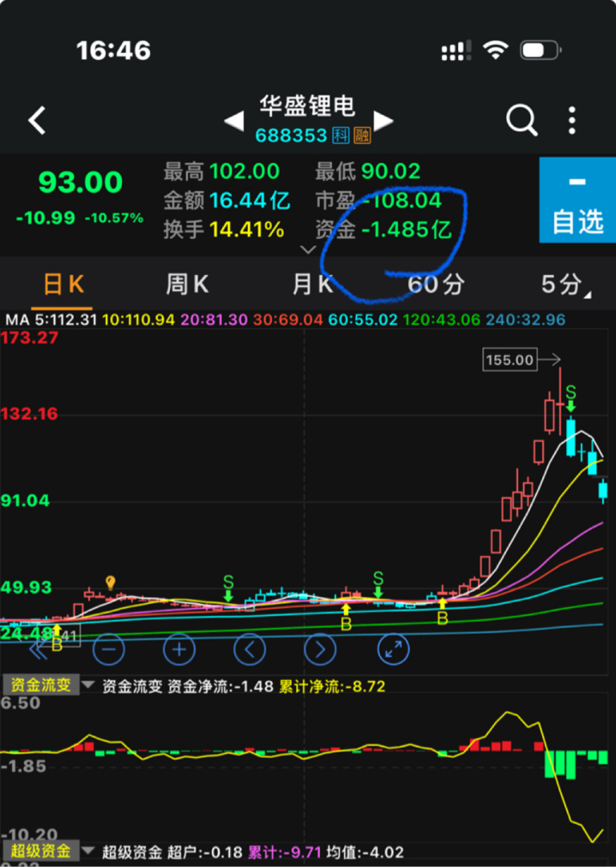The width and height of the screenshot is (616, 867).
Task: Tap the blue 科 badge
Action: pos(341,135)
